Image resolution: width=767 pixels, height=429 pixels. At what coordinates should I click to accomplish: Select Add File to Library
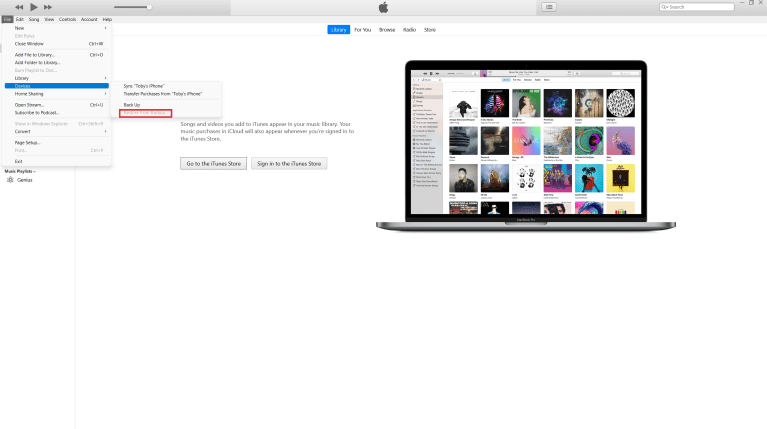57,55
